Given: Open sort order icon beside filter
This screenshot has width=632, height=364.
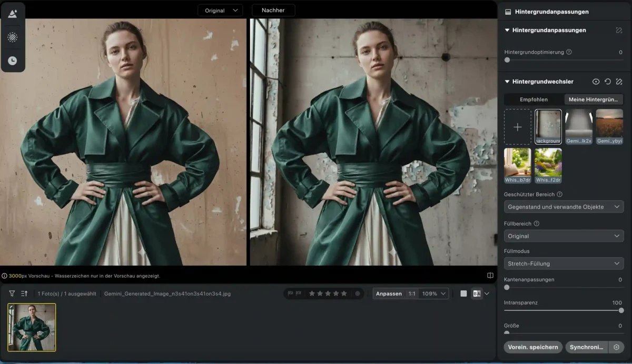Looking at the screenshot, I should click(24, 294).
